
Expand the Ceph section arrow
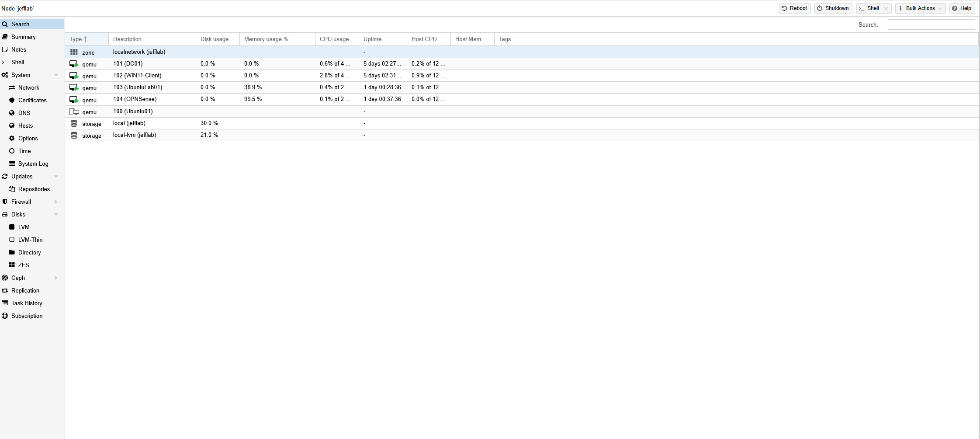[x=56, y=278]
